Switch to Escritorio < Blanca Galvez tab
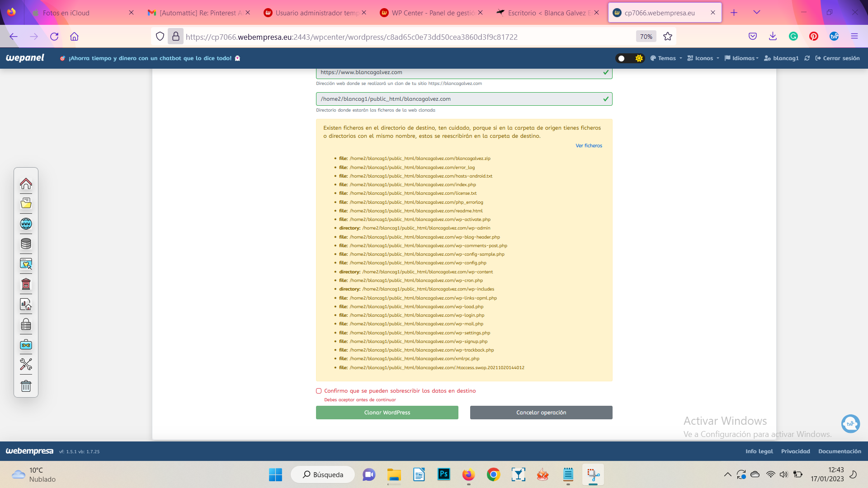The width and height of the screenshot is (868, 488). point(547,13)
